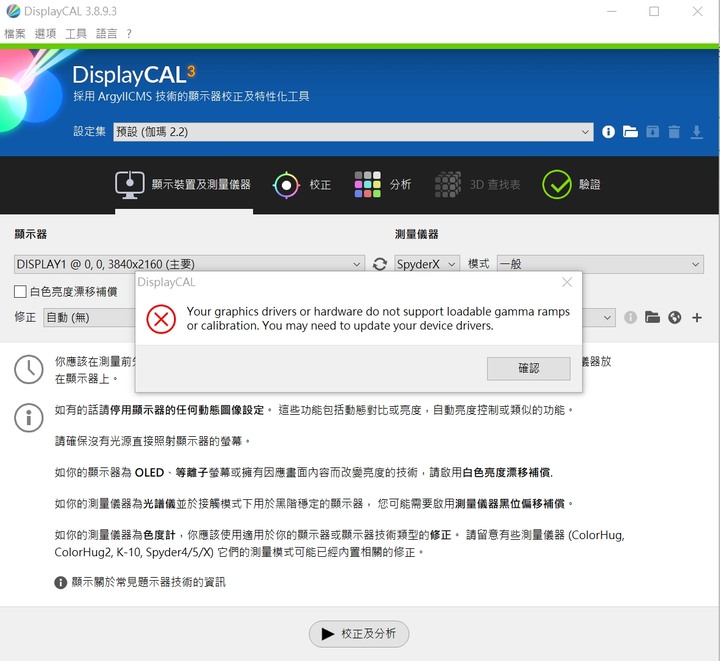Click the globe icon for online corrections
The image size is (720, 661).
pyautogui.click(x=675, y=317)
